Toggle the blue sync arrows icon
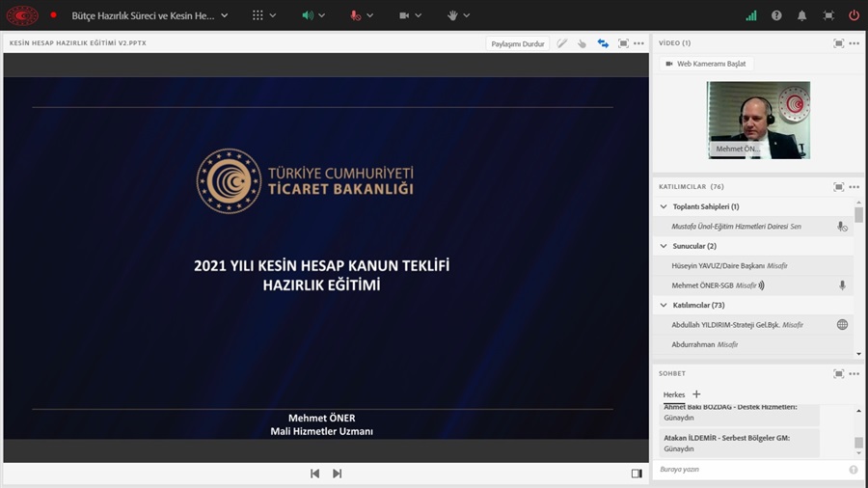 pos(603,43)
